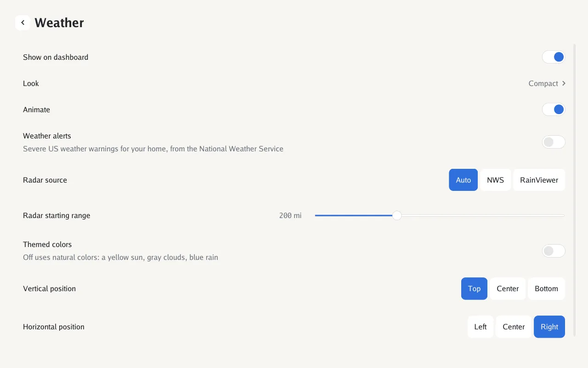Set horizontal position to Left
Viewport: 588px width, 368px height.
pos(481,327)
